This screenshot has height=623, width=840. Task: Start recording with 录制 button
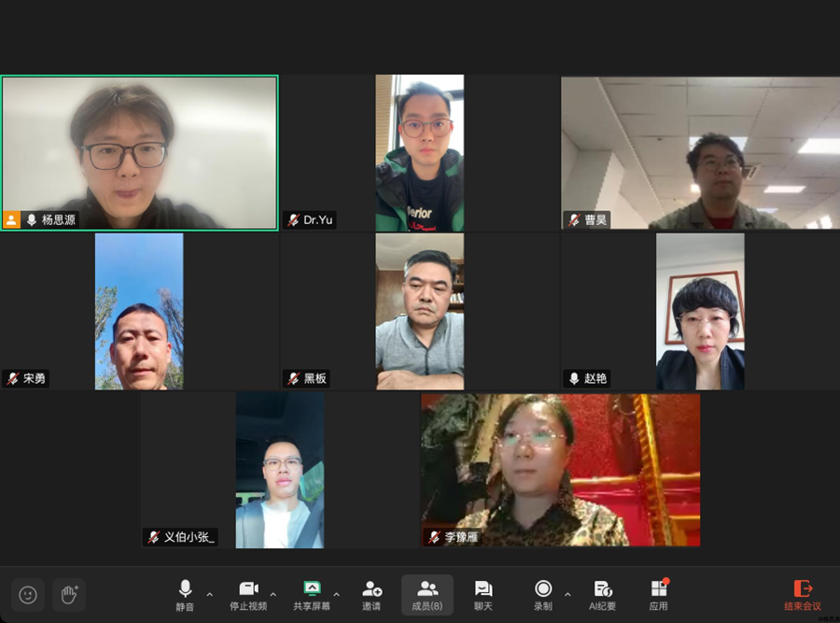(x=542, y=595)
